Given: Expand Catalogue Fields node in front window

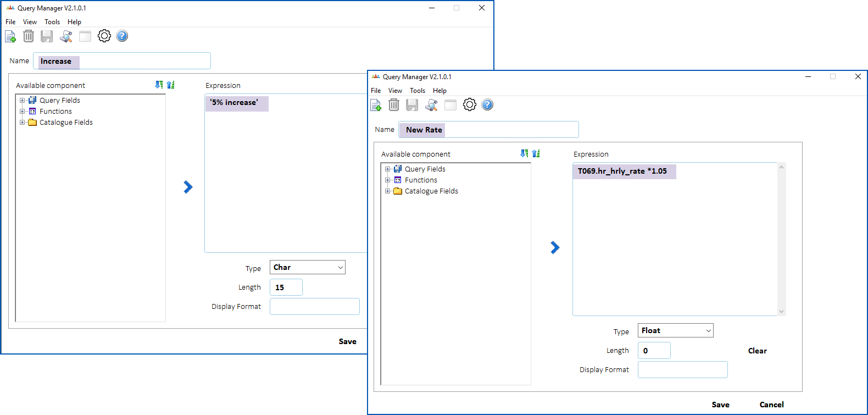Looking at the screenshot, I should tap(388, 191).
